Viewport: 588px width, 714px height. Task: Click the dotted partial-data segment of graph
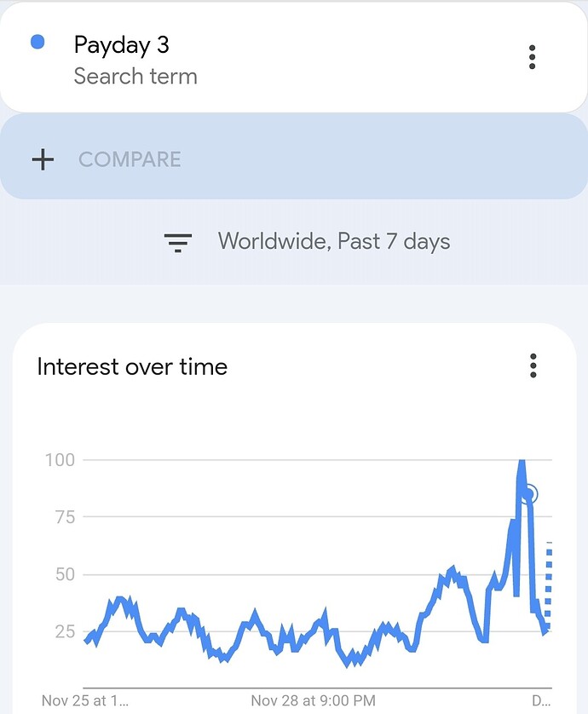pos(549,587)
